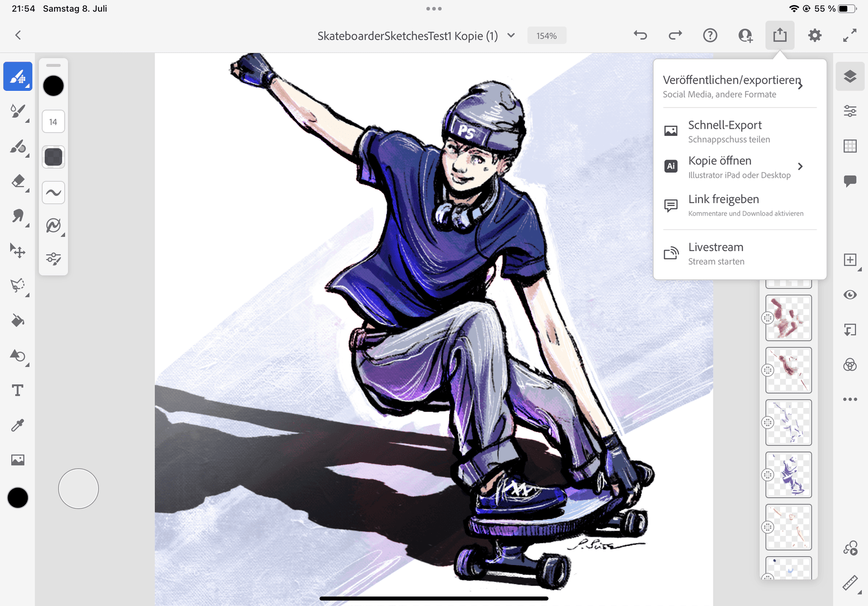The image size is (868, 606).
Task: Expand Veröffentlichen/exportieren submenu
Action: pos(740,86)
